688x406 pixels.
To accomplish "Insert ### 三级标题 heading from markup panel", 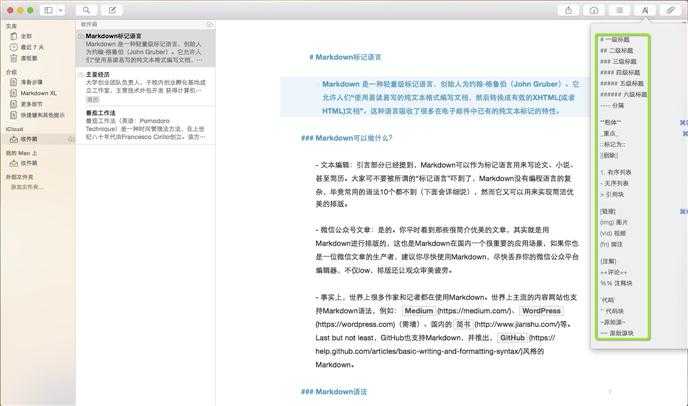I will [618, 62].
